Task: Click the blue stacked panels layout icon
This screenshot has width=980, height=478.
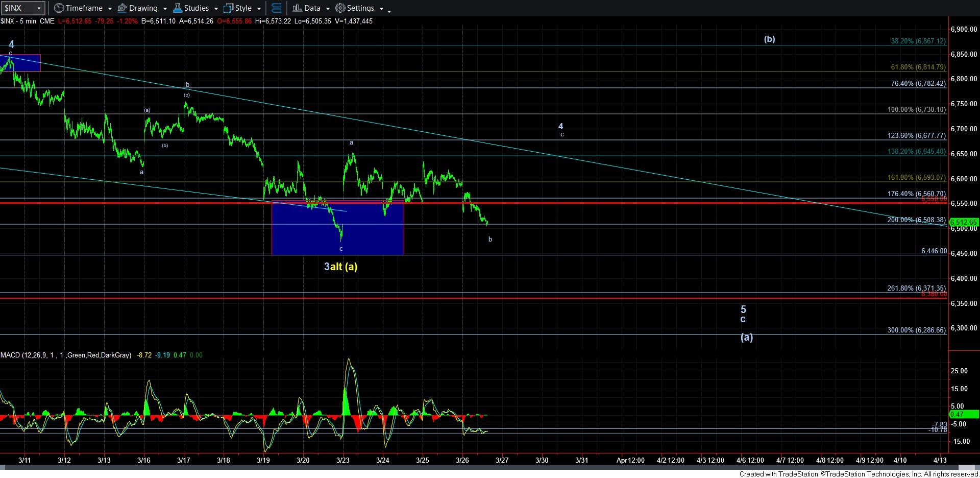Action: [x=276, y=8]
